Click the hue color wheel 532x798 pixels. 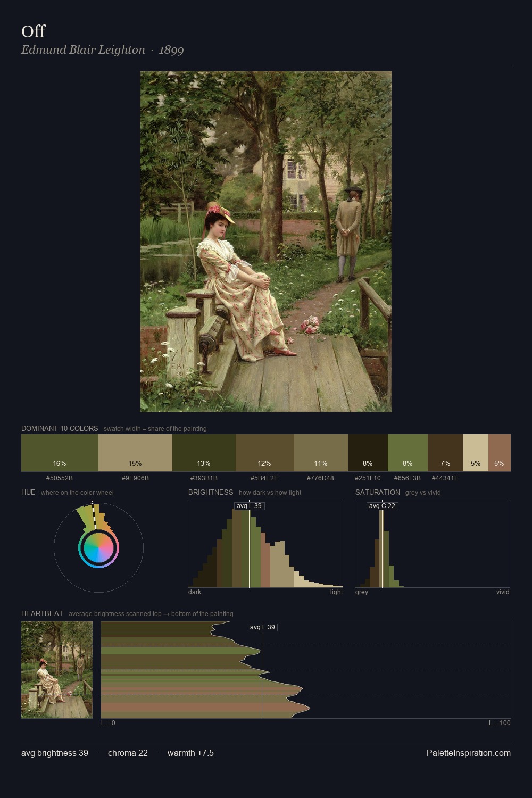pyautogui.click(x=98, y=547)
